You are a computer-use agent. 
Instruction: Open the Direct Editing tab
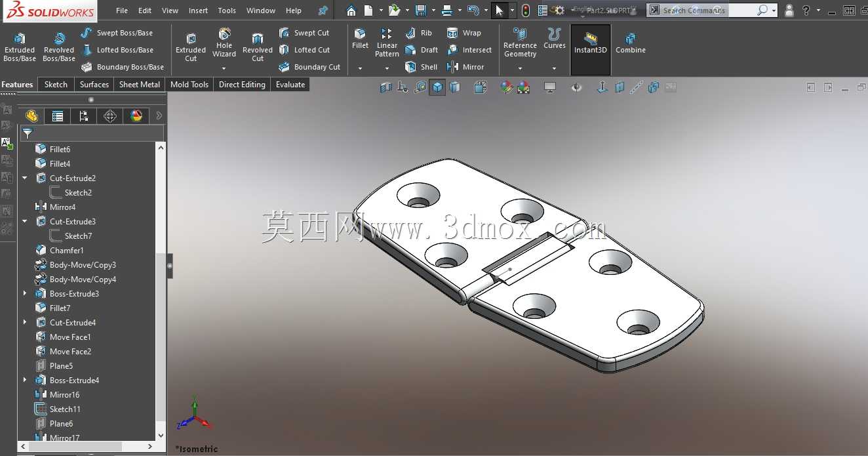pyautogui.click(x=242, y=85)
